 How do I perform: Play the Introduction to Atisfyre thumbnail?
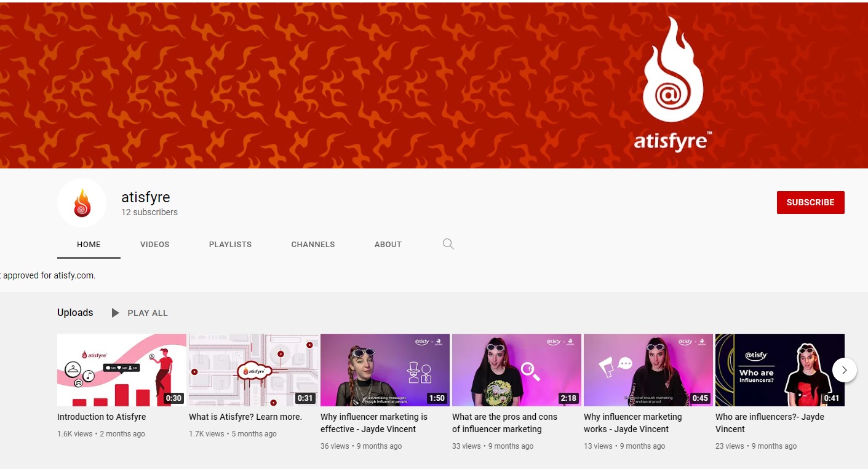(122, 370)
